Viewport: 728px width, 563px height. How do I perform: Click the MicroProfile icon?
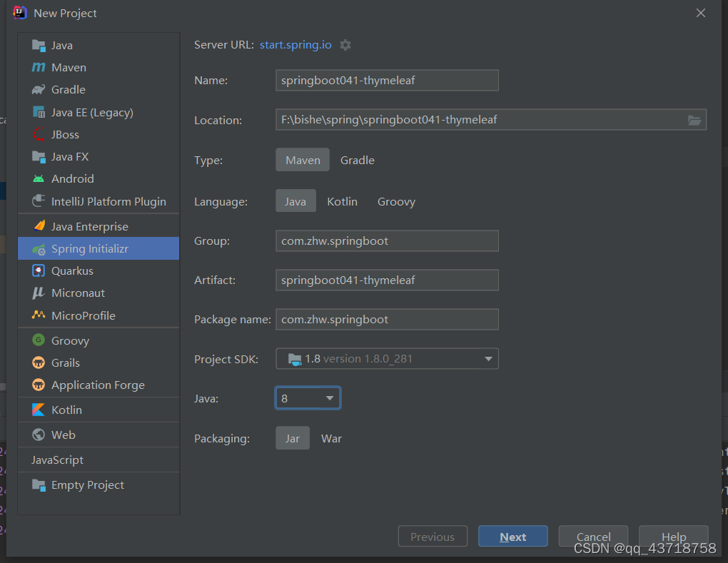coord(39,315)
